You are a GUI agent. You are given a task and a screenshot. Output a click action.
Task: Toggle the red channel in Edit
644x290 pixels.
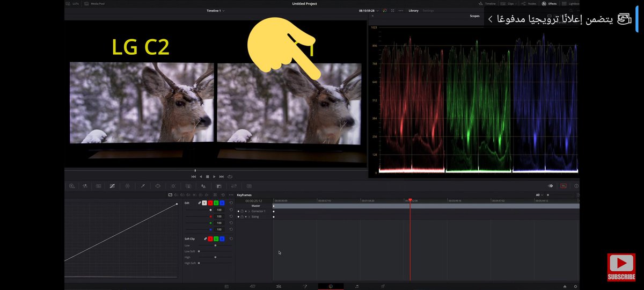coord(210,202)
